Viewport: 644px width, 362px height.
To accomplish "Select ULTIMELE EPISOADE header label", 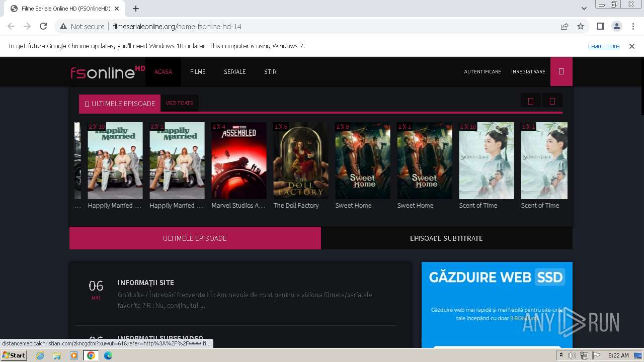I will (x=120, y=104).
